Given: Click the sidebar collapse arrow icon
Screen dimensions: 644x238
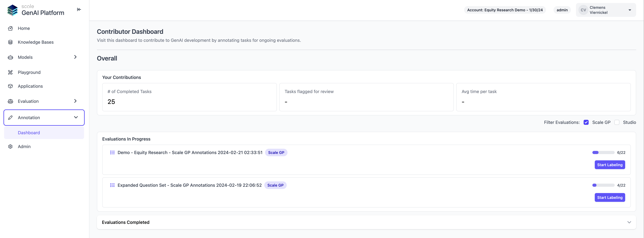Looking at the screenshot, I should pyautogui.click(x=79, y=10).
